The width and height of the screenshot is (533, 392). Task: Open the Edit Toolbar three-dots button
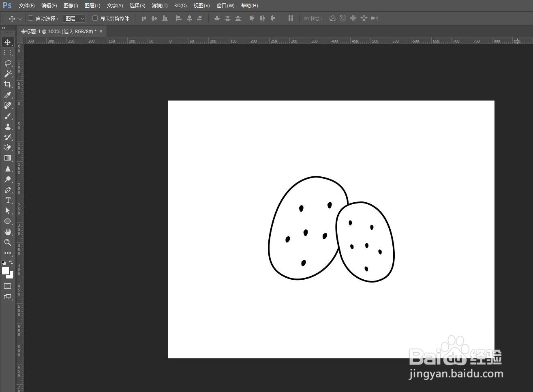[8, 253]
